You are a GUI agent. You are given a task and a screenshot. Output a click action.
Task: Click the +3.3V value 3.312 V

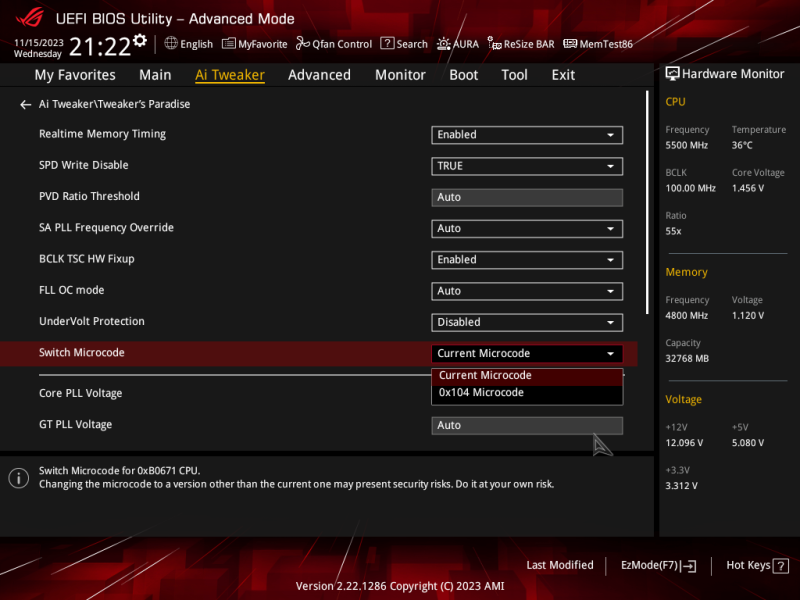pos(681,486)
